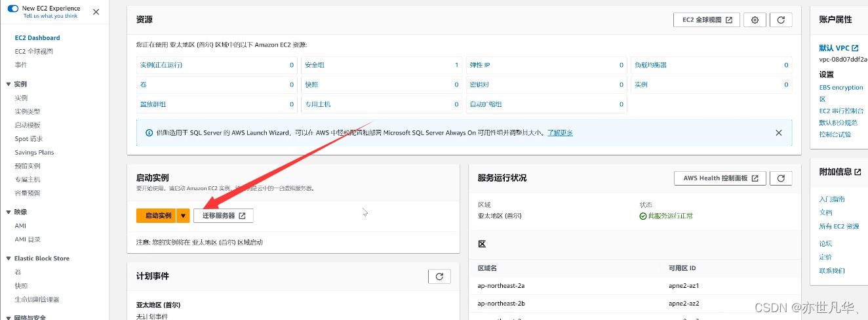868x320 pixels.
Task: Open 自动扩缩组 resource link
Action: 486,104
